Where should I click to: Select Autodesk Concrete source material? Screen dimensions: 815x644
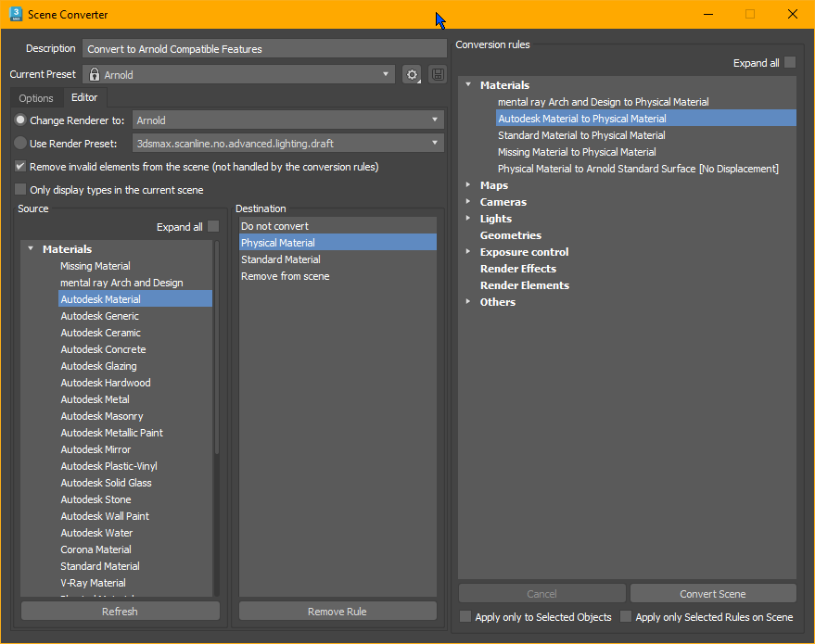tap(135, 349)
